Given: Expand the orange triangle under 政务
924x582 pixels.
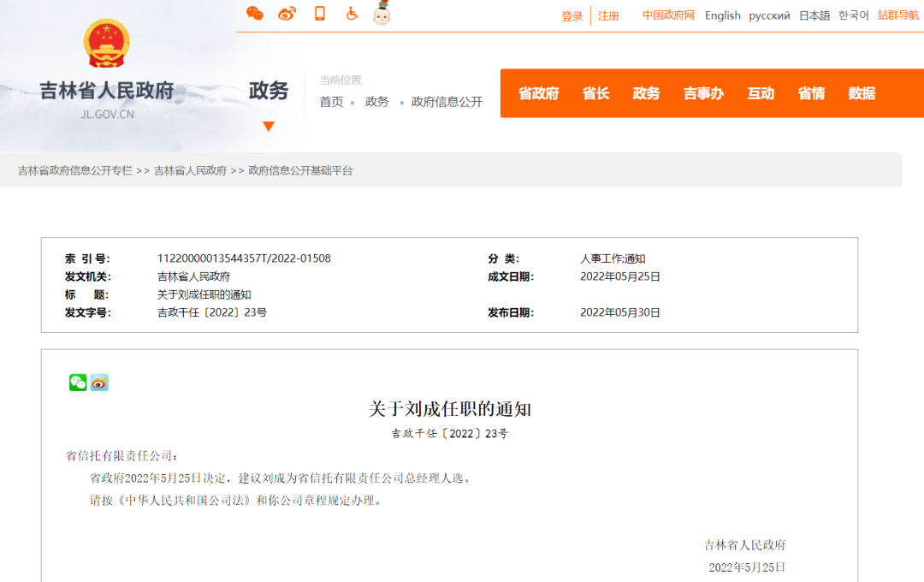Looking at the screenshot, I should [269, 127].
